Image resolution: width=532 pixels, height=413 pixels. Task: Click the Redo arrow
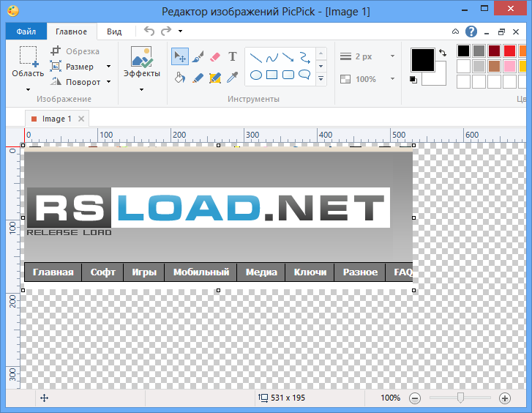click(x=166, y=31)
